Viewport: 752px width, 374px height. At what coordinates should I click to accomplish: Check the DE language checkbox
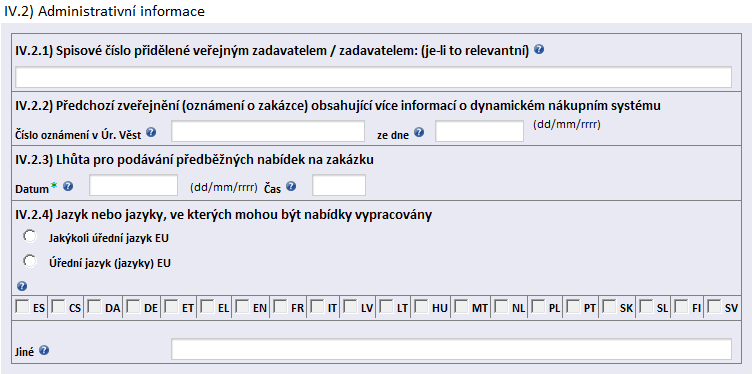pyautogui.click(x=133, y=306)
